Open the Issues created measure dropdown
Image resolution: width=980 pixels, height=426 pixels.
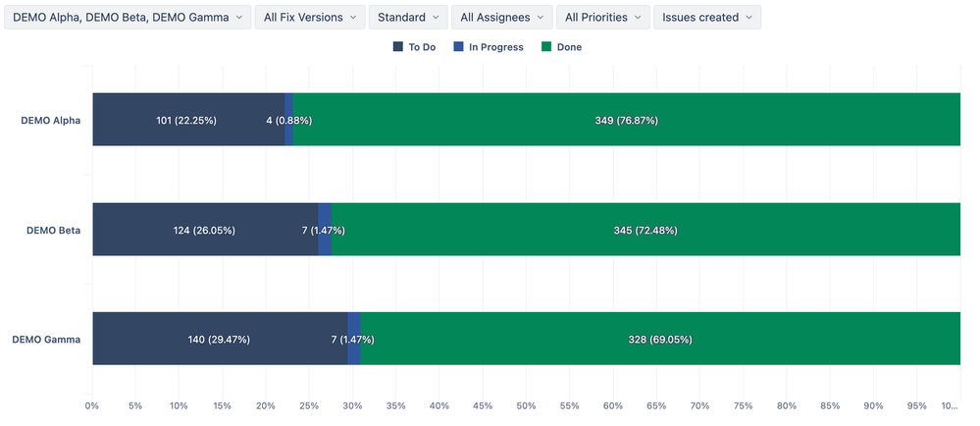(x=707, y=18)
